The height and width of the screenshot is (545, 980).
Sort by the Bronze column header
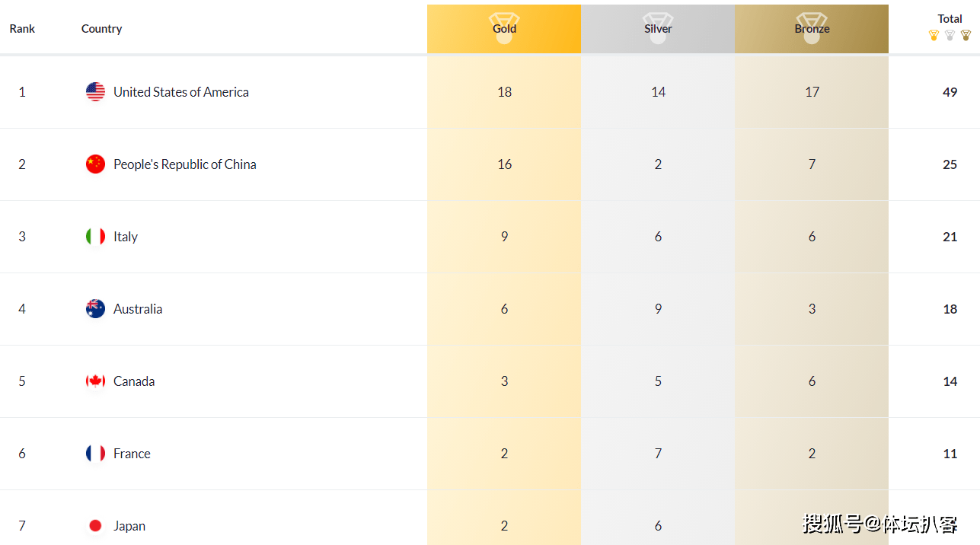tap(812, 29)
